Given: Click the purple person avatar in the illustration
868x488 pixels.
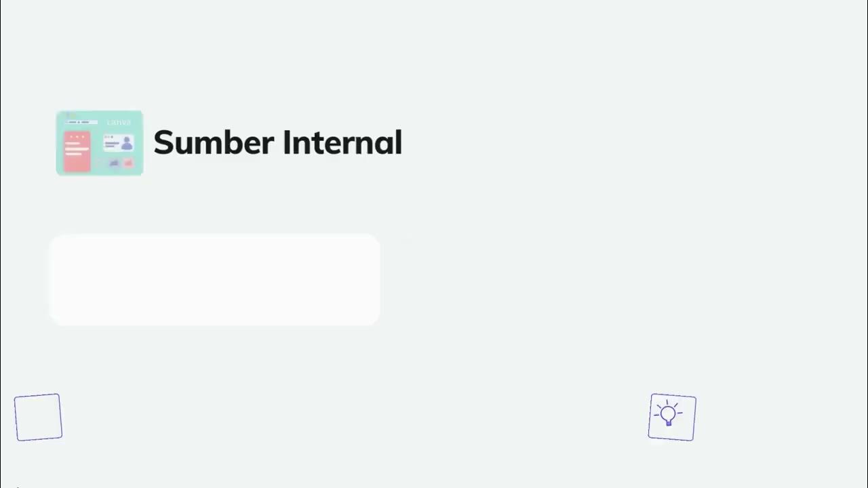Looking at the screenshot, I should click(127, 142).
